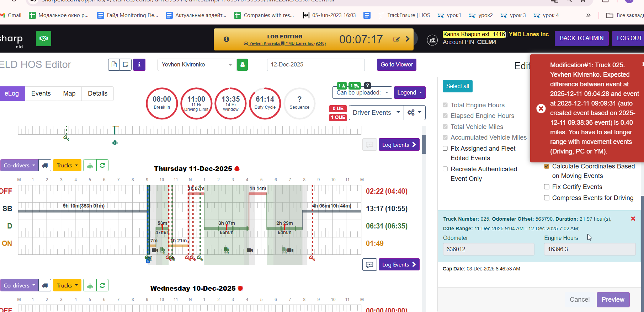Click the Preview button

(x=613, y=300)
